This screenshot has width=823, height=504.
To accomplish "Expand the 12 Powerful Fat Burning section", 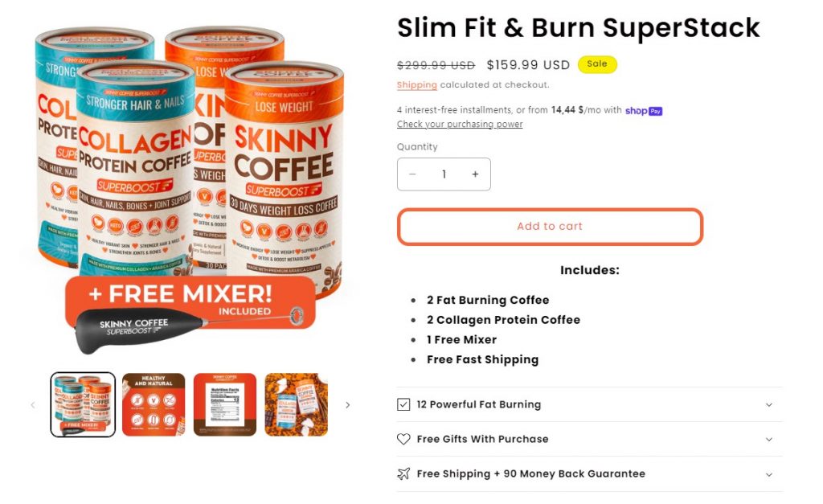I will [589, 404].
